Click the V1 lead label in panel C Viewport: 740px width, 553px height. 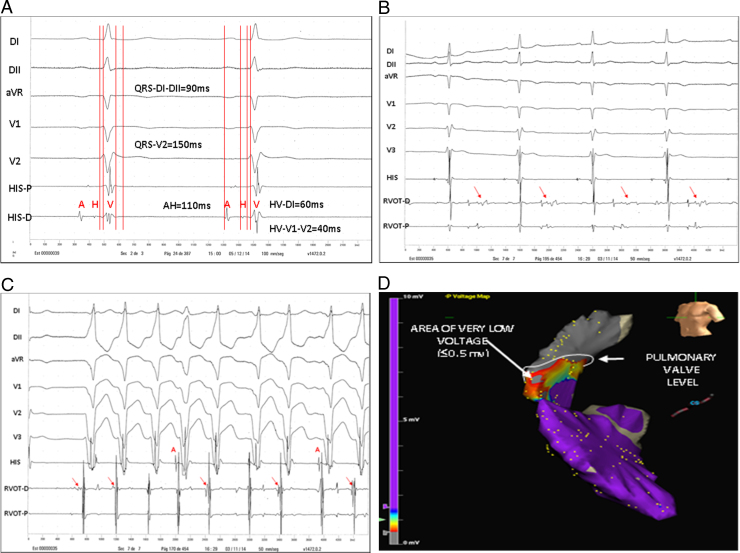pos(17,386)
